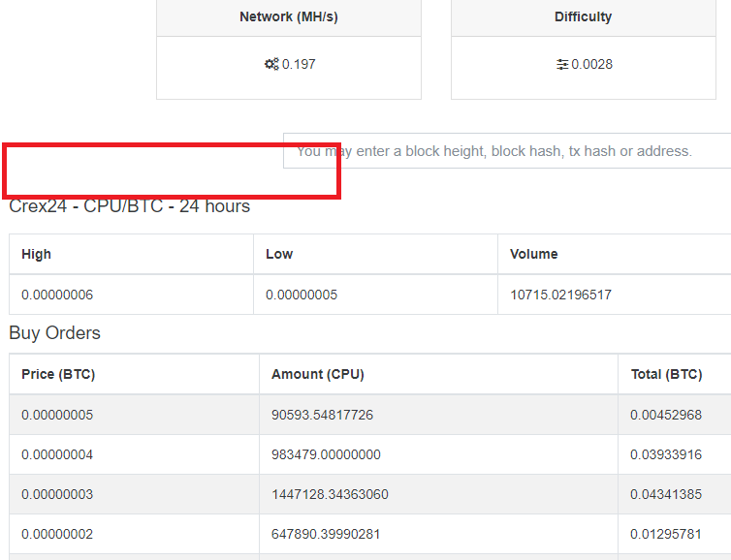Select total 0.01295781
The width and height of the screenshot is (731, 560).
tap(666, 534)
